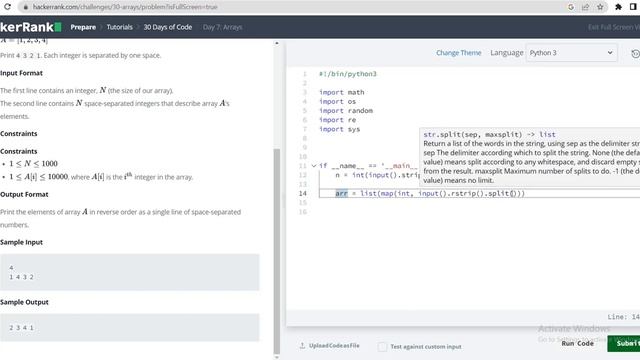
Task: Bookmark this page with the star icon
Action: pos(600,7)
